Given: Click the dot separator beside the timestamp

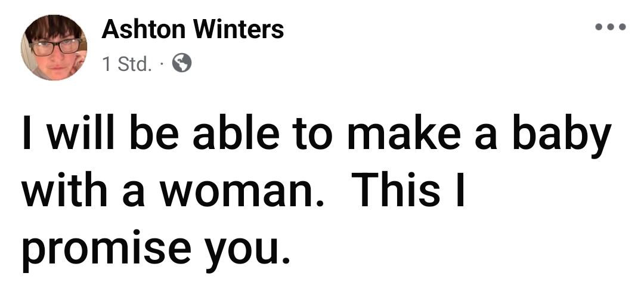Looking at the screenshot, I should point(162,64).
